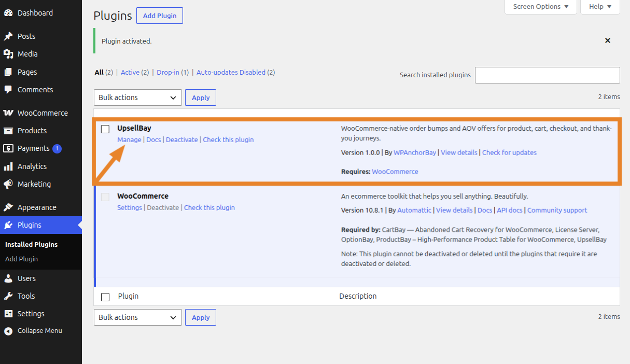630x364 pixels.
Task: Focus the Search installed plugins field
Action: [548, 75]
